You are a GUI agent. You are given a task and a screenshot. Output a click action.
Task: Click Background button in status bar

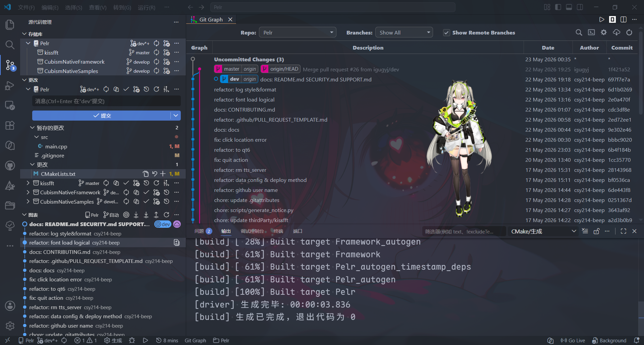[609, 340]
